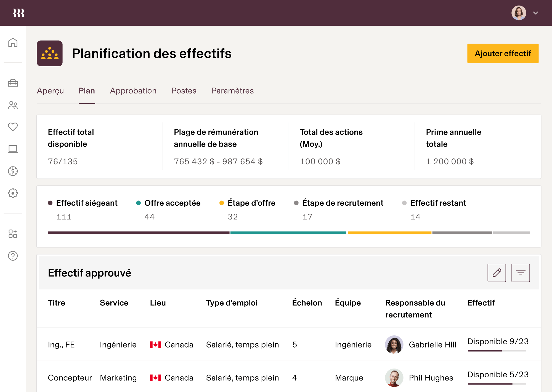Toggle the Effectif siégeant legend item

pyautogui.click(x=86, y=203)
